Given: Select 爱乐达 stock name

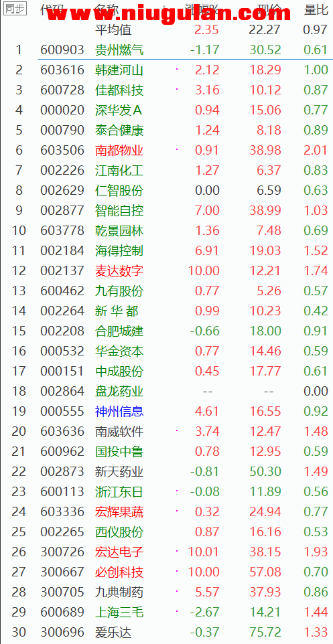Looking at the screenshot, I should [x=113, y=633].
